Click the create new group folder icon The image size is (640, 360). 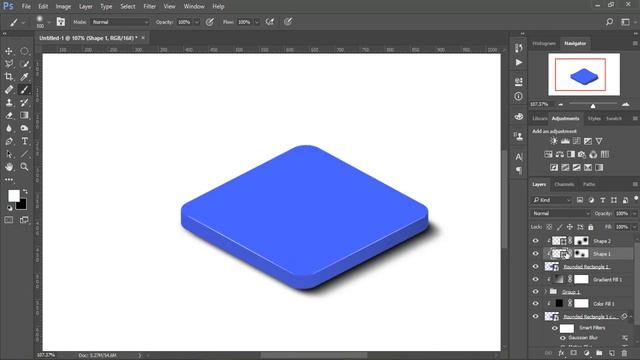click(599, 353)
